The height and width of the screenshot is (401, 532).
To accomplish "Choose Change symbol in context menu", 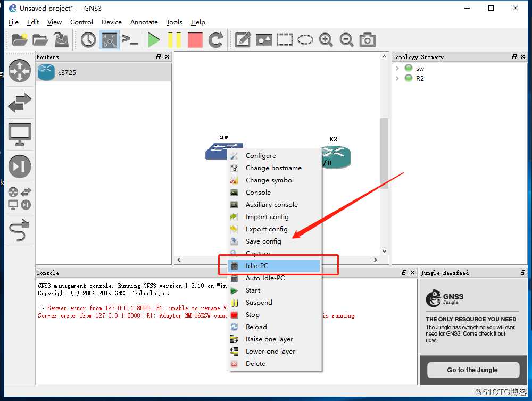I will click(274, 180).
